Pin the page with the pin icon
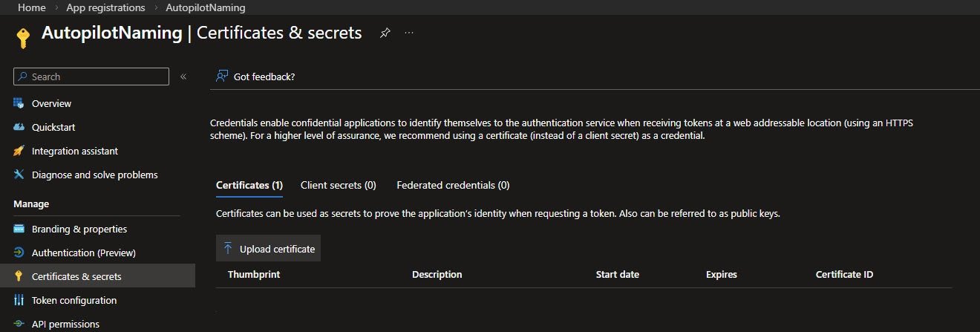This screenshot has width=980, height=332. coord(385,33)
